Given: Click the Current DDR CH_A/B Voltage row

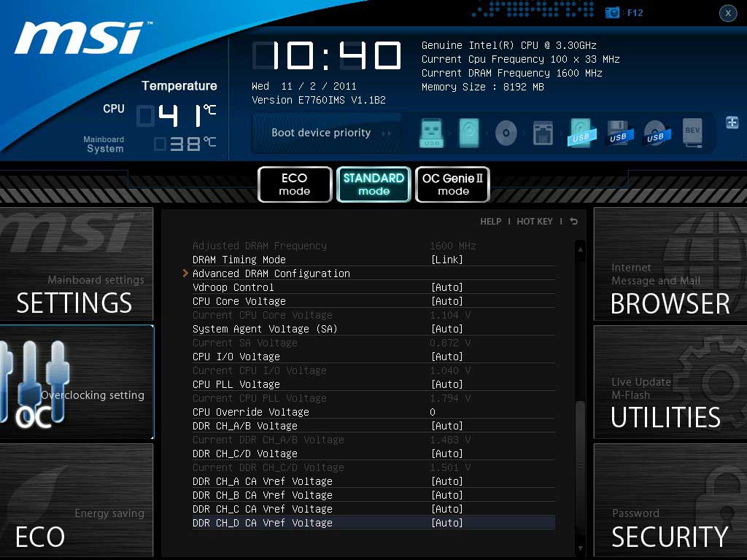Looking at the screenshot, I should (x=373, y=440).
